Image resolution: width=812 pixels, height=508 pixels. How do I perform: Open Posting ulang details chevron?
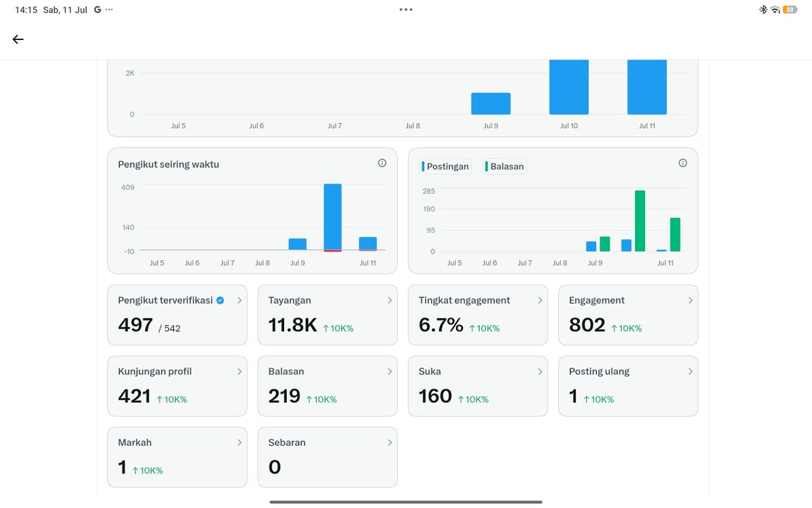click(x=690, y=371)
